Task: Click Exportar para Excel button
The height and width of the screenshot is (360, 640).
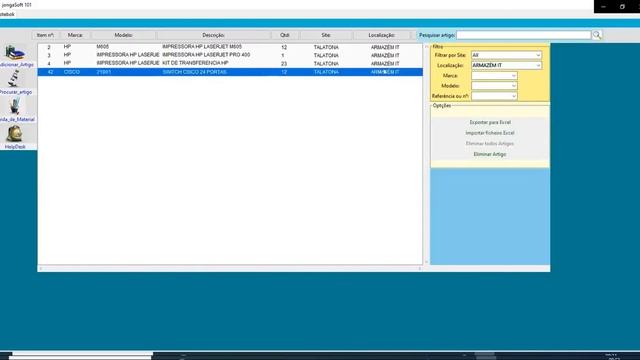Action: [490, 122]
